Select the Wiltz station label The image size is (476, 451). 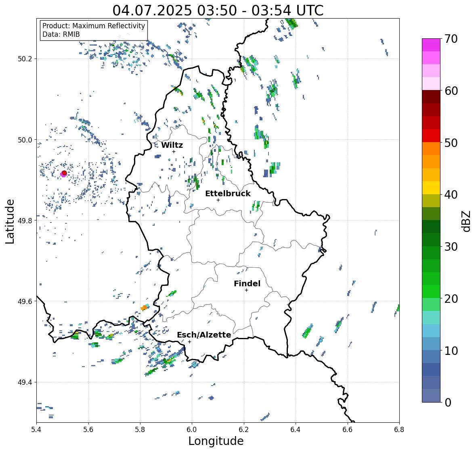coord(172,145)
